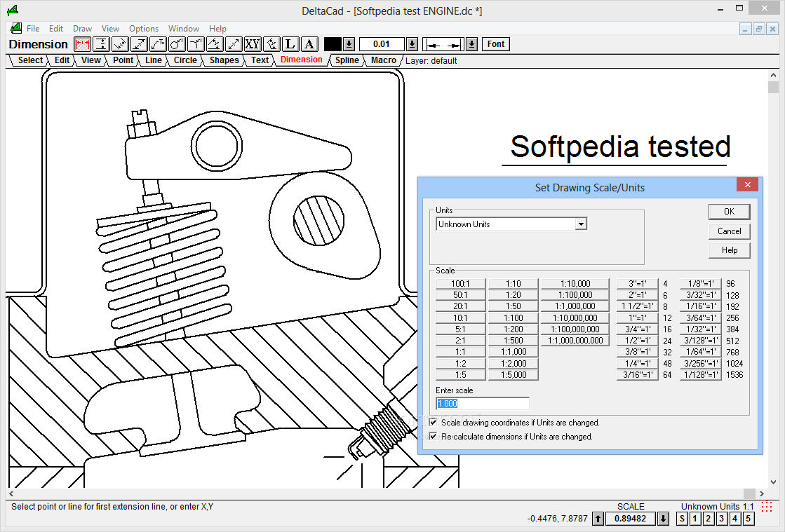Viewport: 785px width, 532px height.
Task: Click the horizontal scrollbar right arrow
Action: pos(761,493)
